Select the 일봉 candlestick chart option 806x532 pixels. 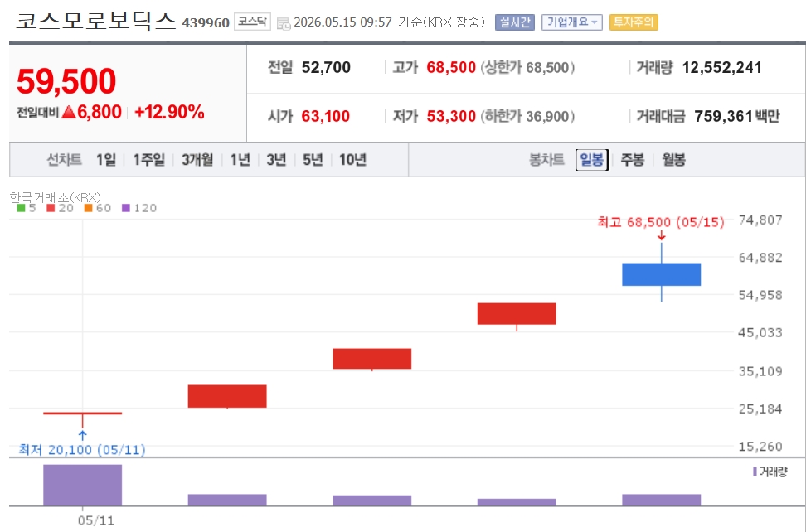(x=592, y=160)
